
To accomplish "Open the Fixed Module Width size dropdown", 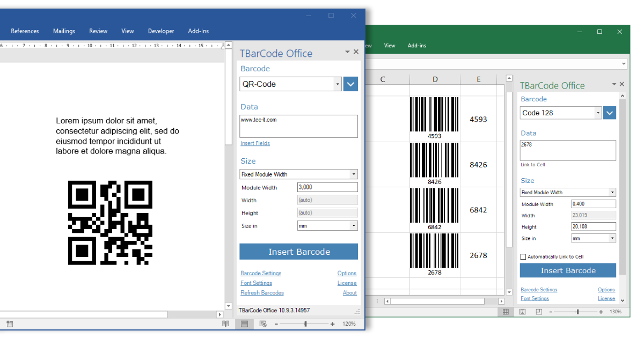I will [x=353, y=174].
